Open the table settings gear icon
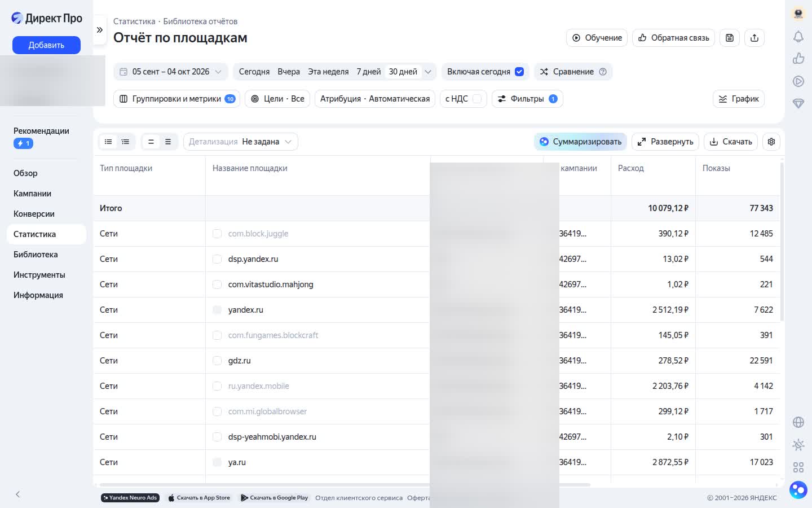 771,142
